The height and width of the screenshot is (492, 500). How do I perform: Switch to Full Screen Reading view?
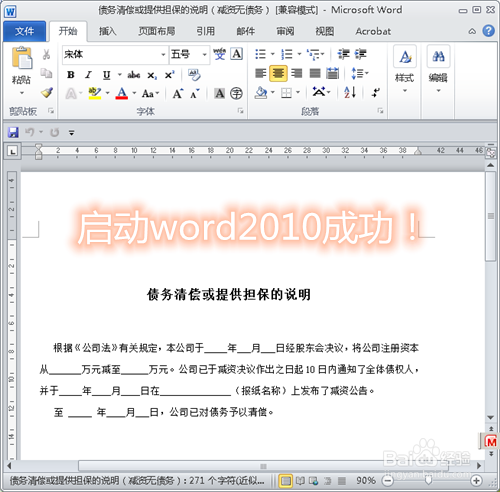click(x=300, y=480)
